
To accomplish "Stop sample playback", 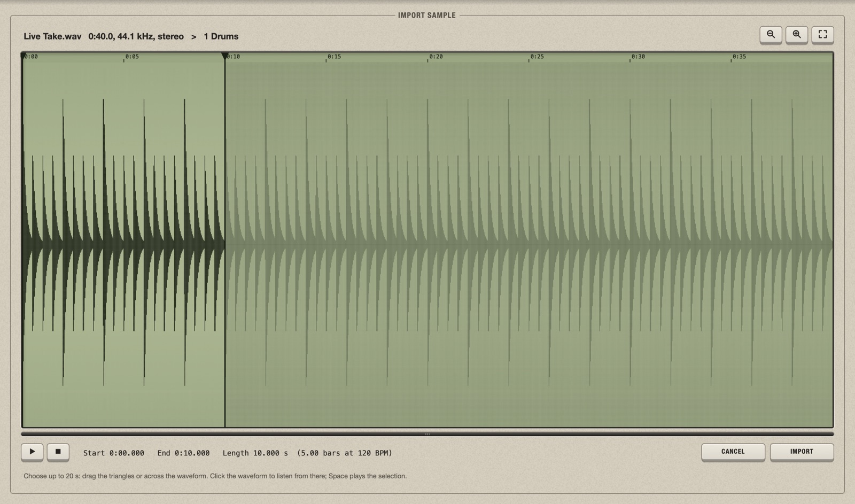I will pyautogui.click(x=58, y=452).
